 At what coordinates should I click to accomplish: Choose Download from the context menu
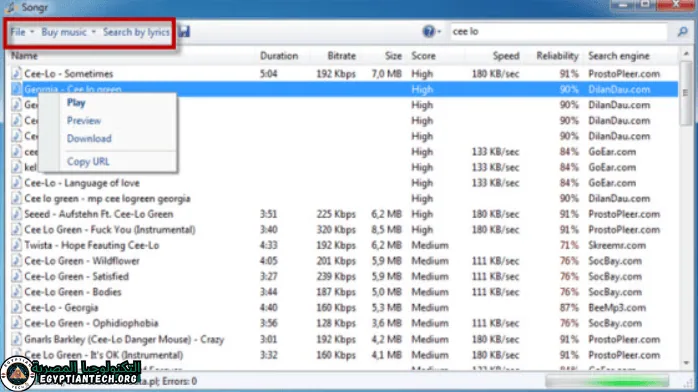[89, 138]
